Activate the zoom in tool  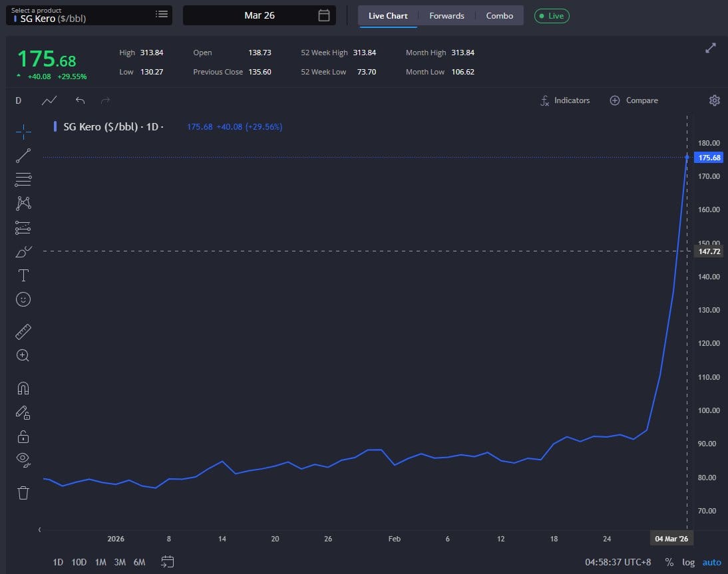pos(23,355)
